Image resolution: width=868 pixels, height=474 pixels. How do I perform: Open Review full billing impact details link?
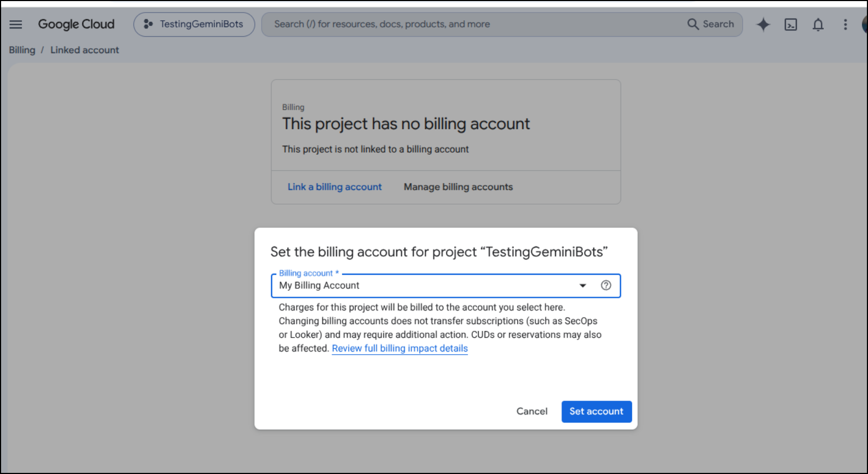(400, 348)
